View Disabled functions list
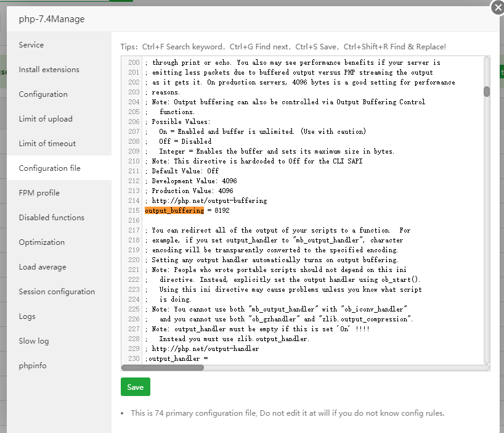The height and width of the screenshot is (433, 504). [x=52, y=218]
